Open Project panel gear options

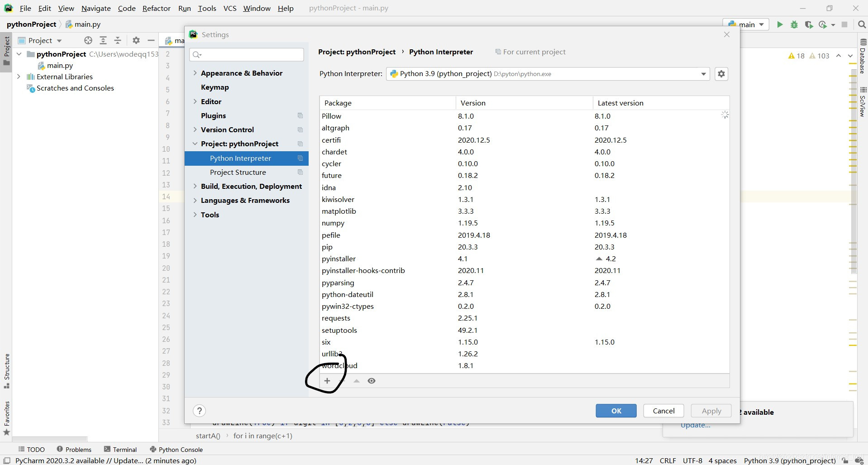(136, 40)
